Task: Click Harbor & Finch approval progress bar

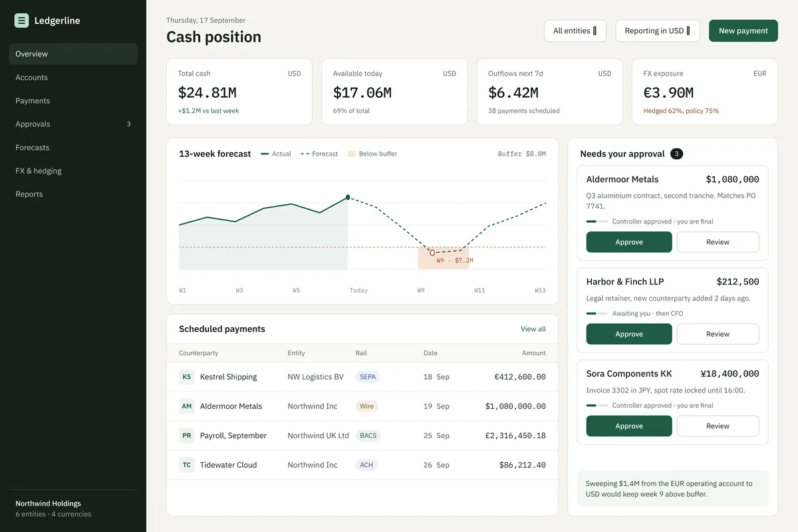Action: (x=597, y=313)
